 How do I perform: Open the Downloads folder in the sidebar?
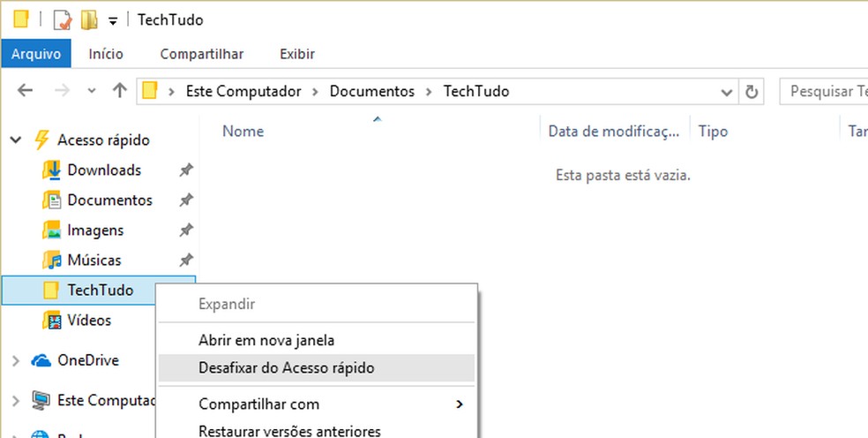pyautogui.click(x=104, y=170)
